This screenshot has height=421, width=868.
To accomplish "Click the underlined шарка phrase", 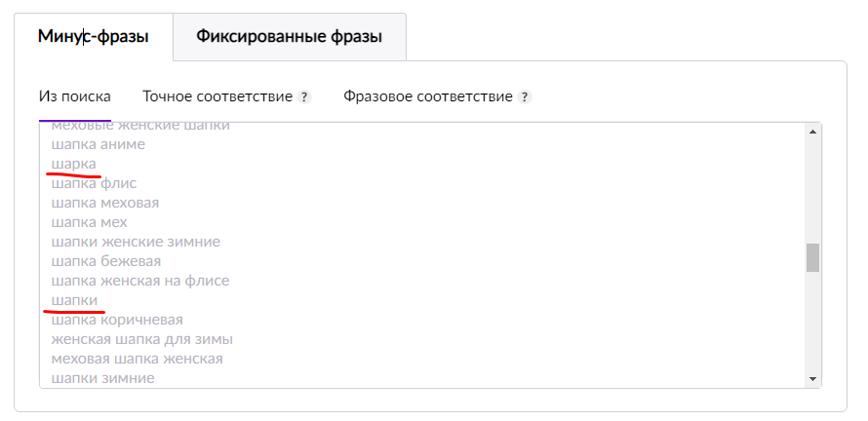I will click(73, 164).
